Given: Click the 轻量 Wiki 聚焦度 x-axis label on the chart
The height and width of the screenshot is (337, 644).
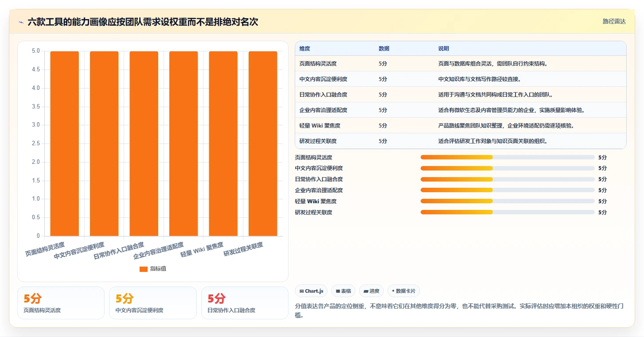Looking at the screenshot, I should point(202,250).
